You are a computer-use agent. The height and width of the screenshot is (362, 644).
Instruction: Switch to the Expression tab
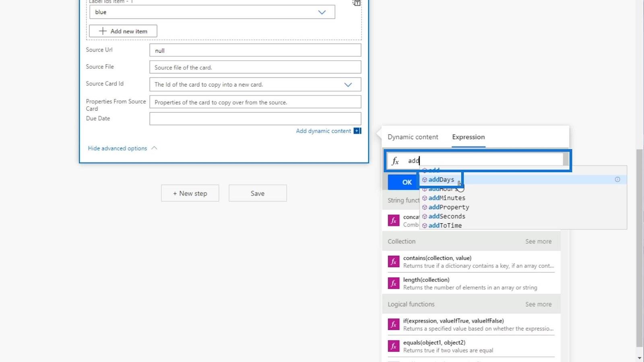click(469, 137)
